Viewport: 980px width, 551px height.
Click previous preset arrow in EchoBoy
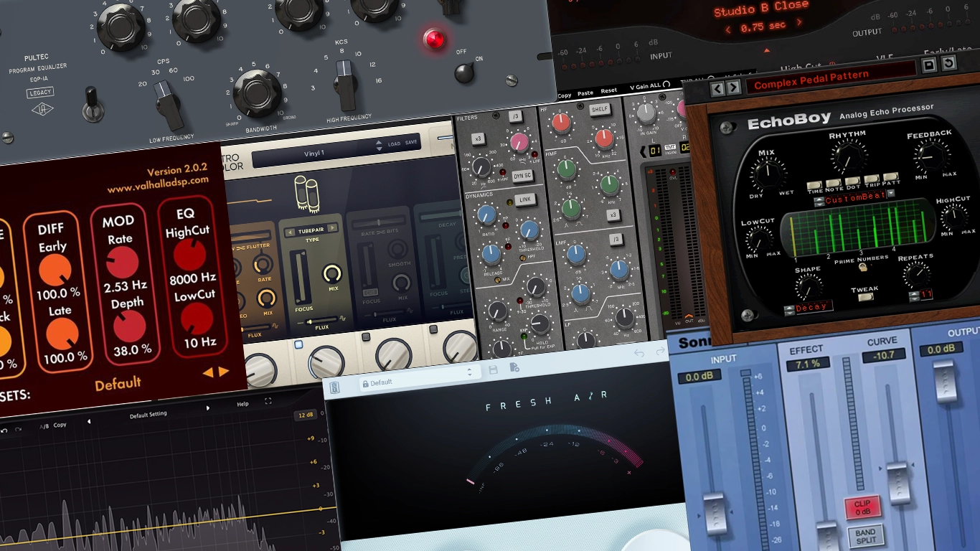point(717,88)
